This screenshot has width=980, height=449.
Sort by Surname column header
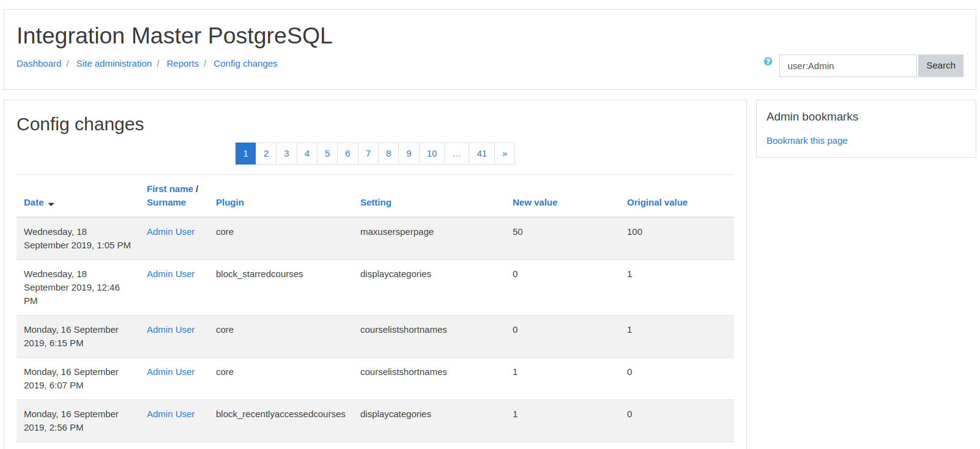[166, 202]
